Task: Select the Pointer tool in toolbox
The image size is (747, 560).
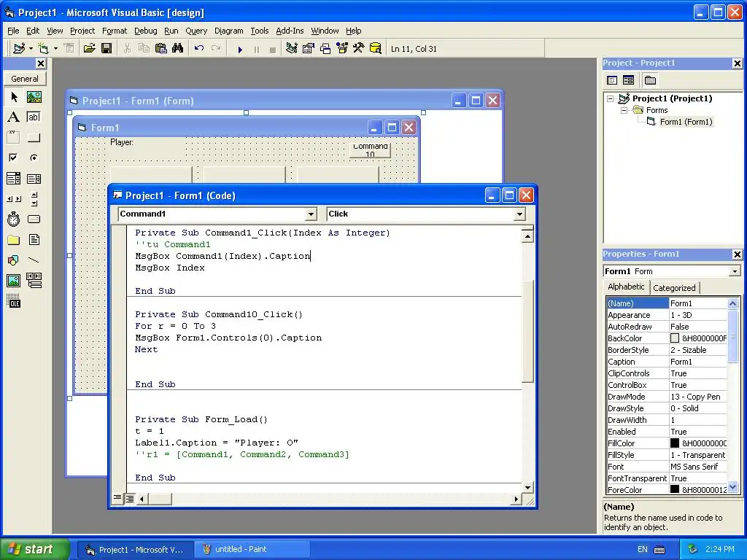Action: tap(14, 97)
